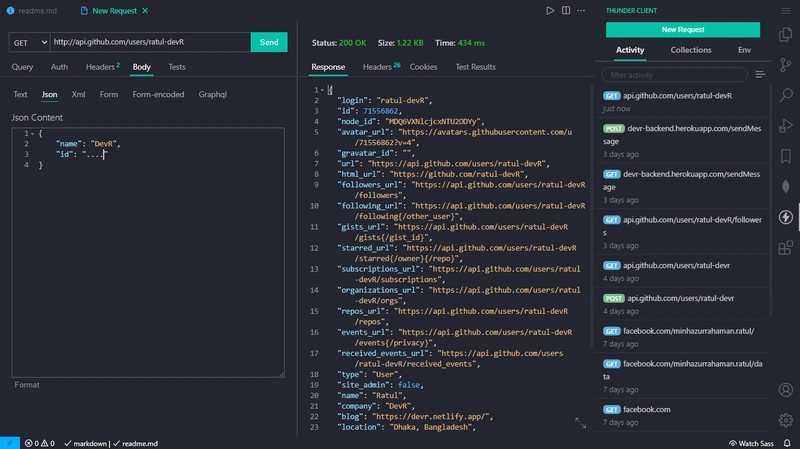
Task: Select the Auth tab
Action: click(59, 67)
